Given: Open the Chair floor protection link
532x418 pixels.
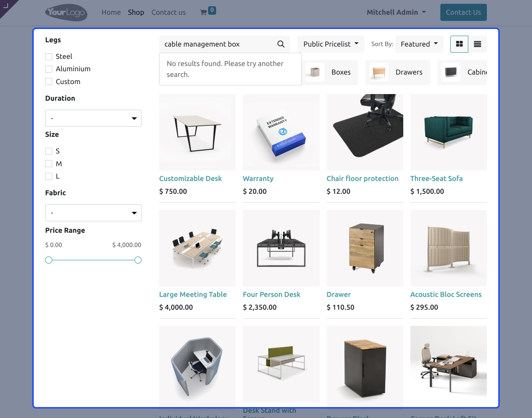Looking at the screenshot, I should coord(362,179).
